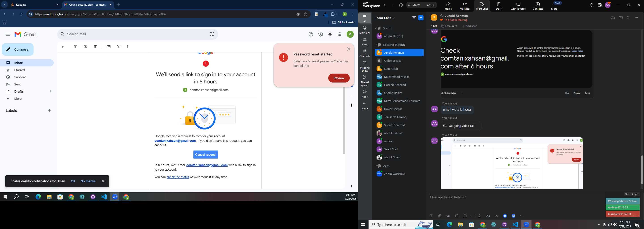Click blue plus new chat button

pos(421,18)
